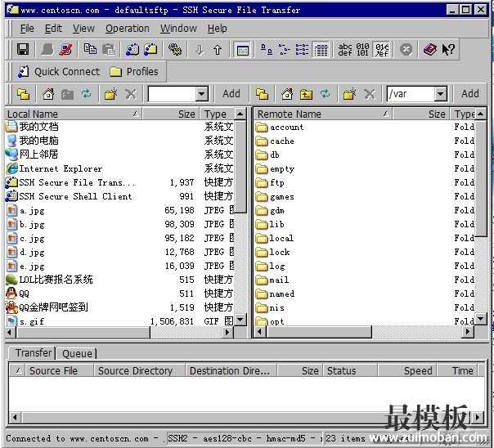This screenshot has width=494, height=448.
Task: Switch to large icons view
Action: coord(266,49)
